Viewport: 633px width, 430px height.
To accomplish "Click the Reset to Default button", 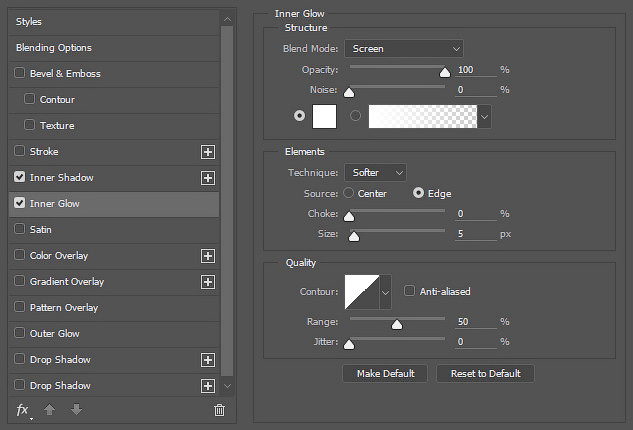I will coord(485,373).
